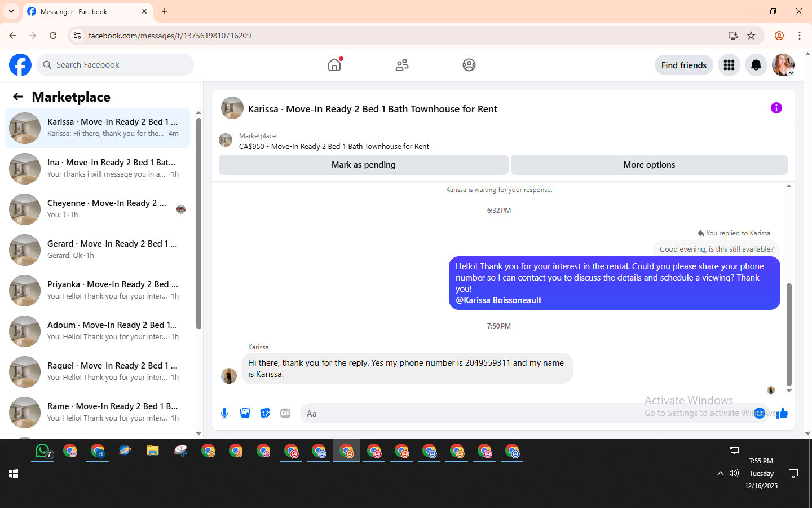Show hidden system tray icons
This screenshot has height=508, width=812.
[x=720, y=474]
